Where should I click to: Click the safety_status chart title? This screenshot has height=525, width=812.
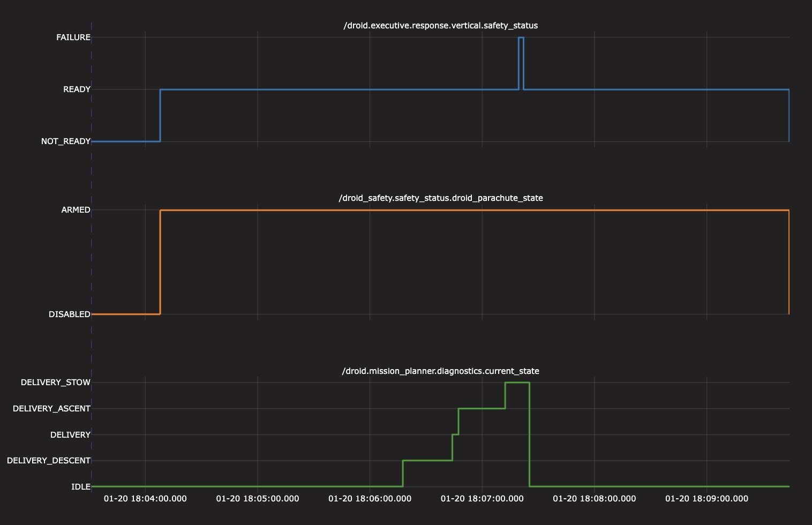coord(440,26)
